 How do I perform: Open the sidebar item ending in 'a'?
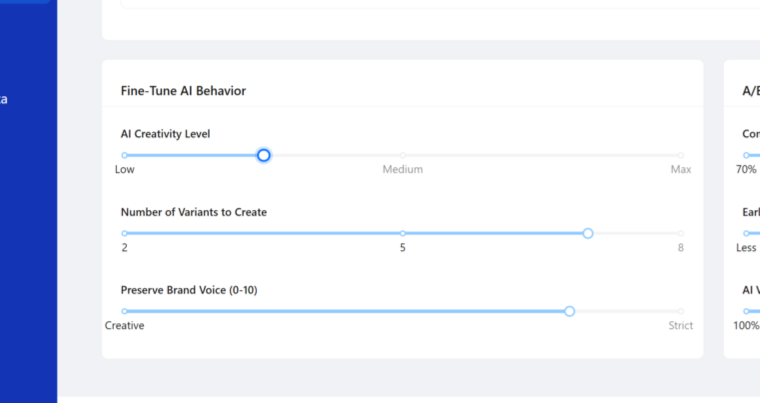[4, 99]
